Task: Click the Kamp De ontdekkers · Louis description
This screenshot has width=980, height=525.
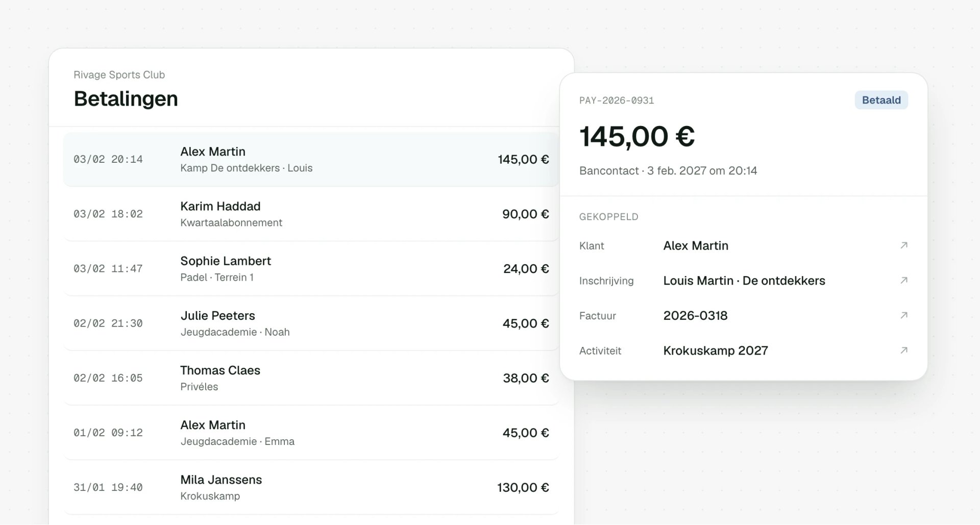Action: click(x=247, y=168)
